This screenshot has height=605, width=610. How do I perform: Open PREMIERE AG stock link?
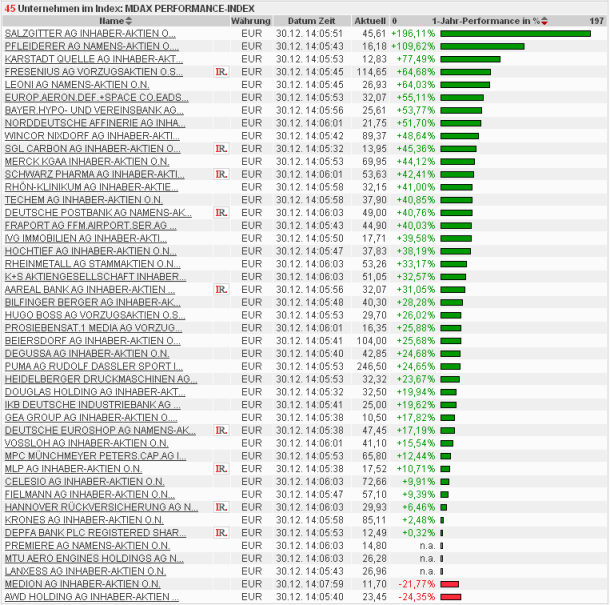point(87,546)
